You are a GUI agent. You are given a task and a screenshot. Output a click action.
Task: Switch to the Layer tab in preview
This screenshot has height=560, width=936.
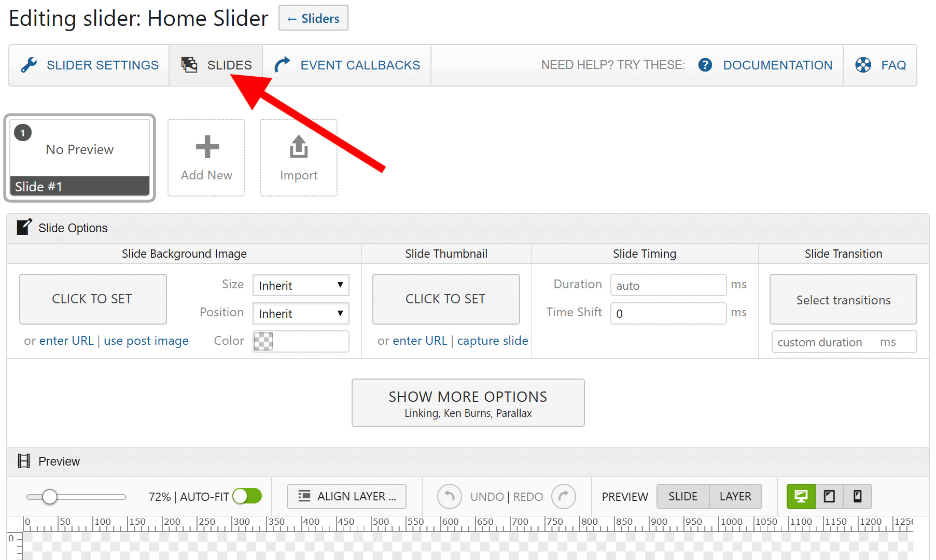click(x=735, y=496)
